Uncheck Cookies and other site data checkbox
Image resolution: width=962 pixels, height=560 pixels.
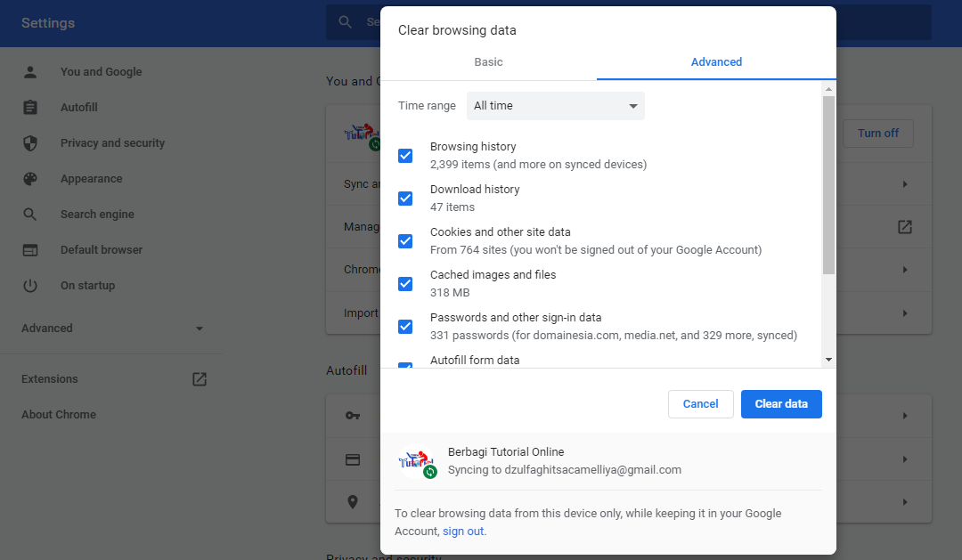405,241
